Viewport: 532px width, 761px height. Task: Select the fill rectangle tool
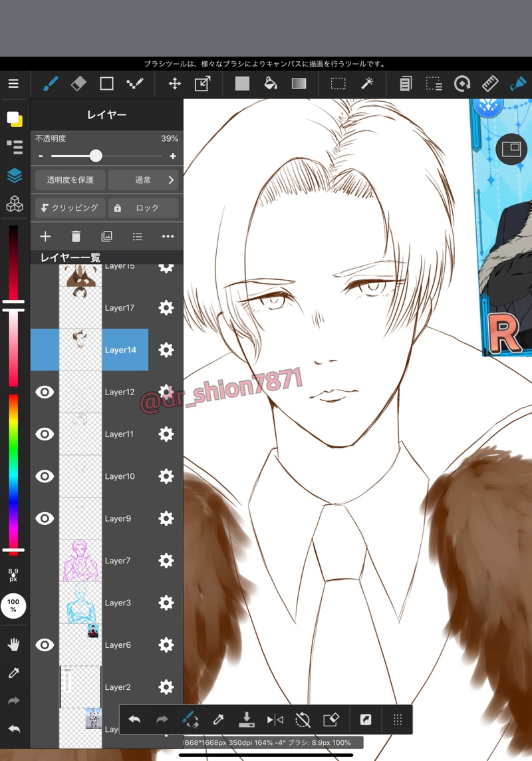(x=242, y=83)
